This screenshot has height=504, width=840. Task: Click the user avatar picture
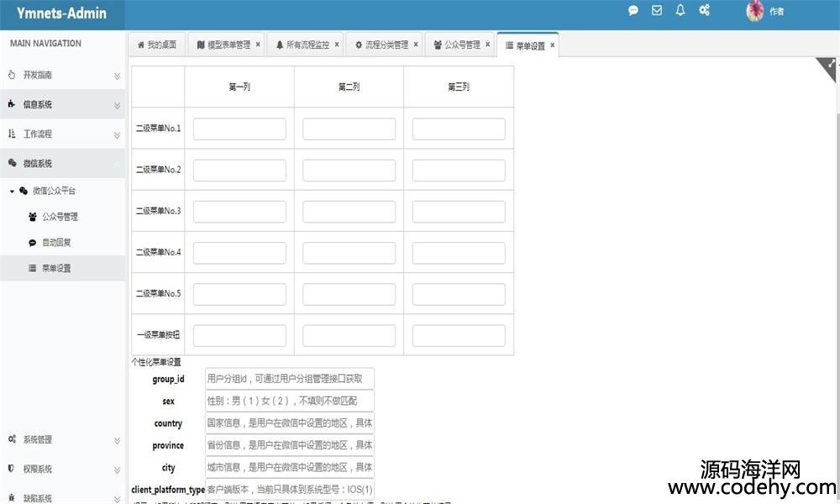click(x=754, y=11)
